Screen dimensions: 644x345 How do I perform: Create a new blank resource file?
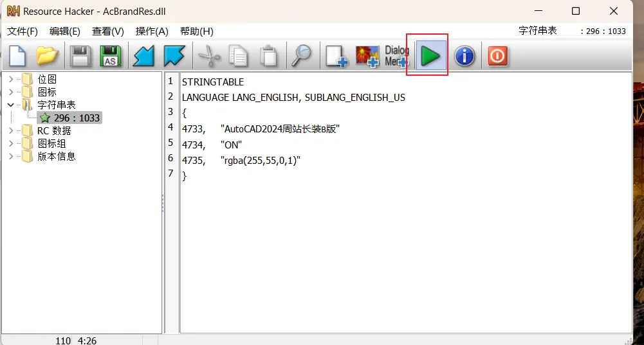click(17, 56)
